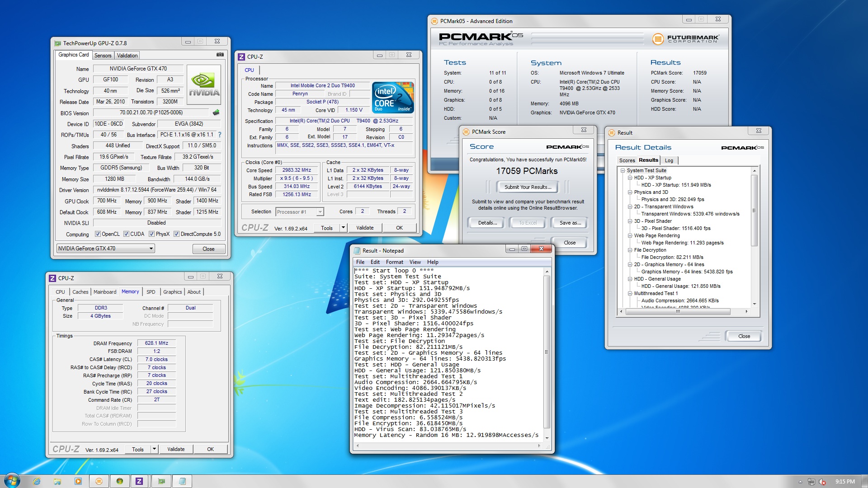Switch to GPU-Z via taskbar icon
The width and height of the screenshot is (868, 488).
tap(161, 481)
